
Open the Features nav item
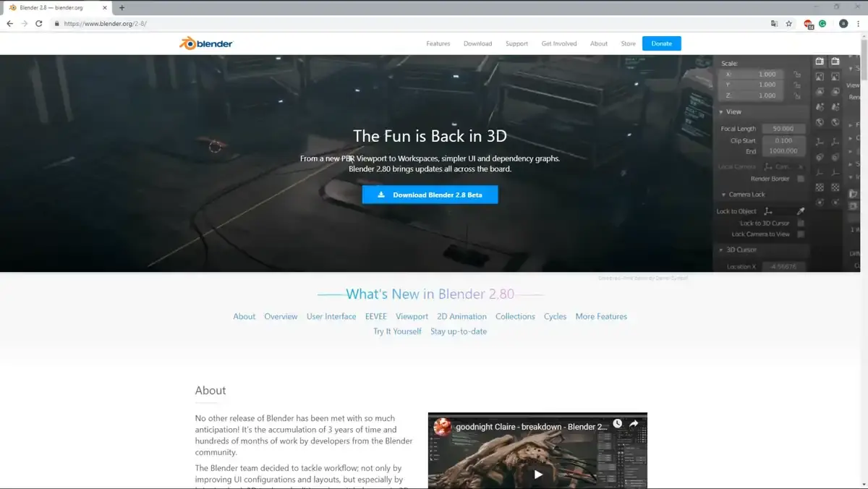click(438, 43)
